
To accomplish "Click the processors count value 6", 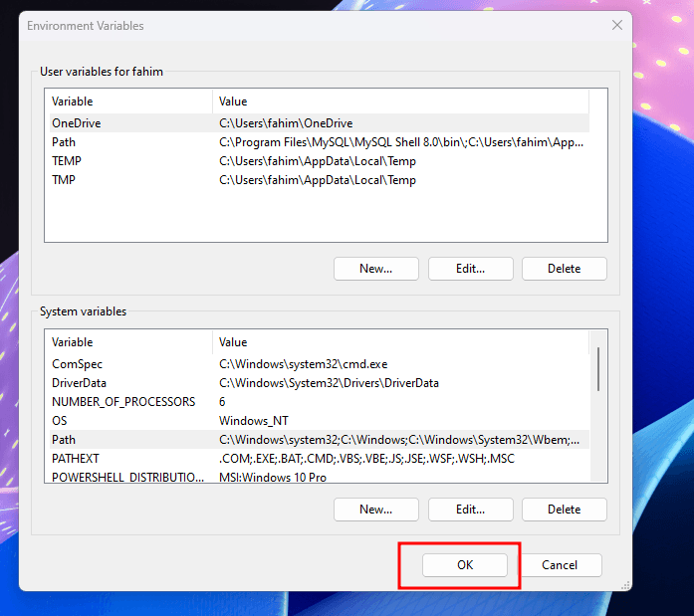I will coord(222,401).
